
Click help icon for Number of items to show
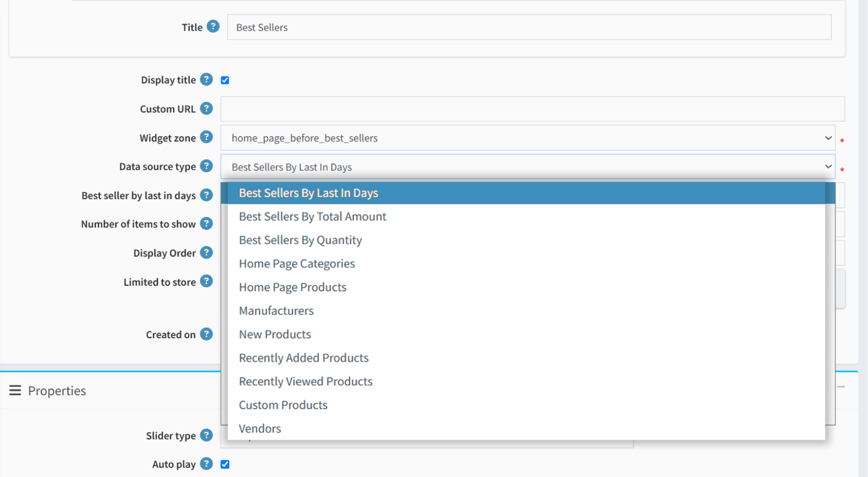pos(206,223)
